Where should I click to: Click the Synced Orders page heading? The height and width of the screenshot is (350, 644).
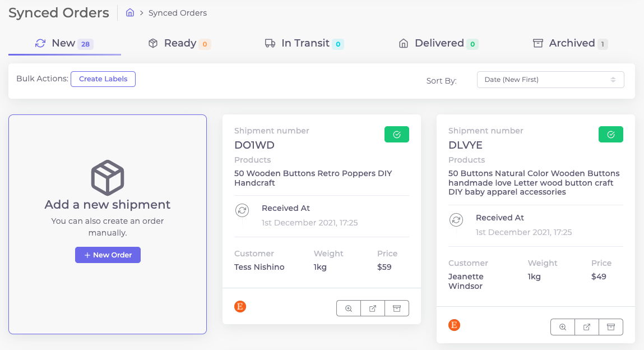59,13
